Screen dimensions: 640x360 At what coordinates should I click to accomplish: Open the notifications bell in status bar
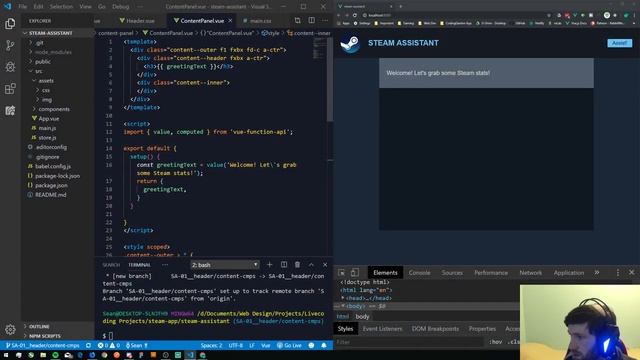click(x=324, y=345)
